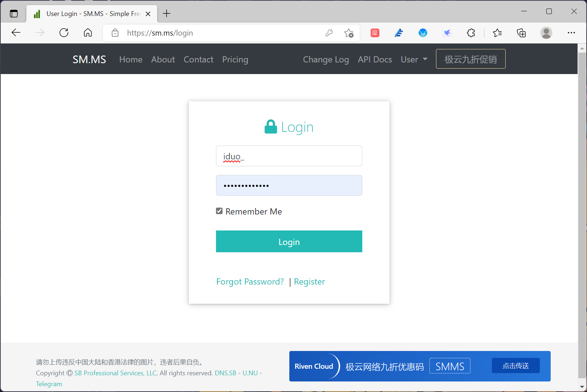
Task: Click the tab favicon for SM.MS
Action: click(37, 14)
